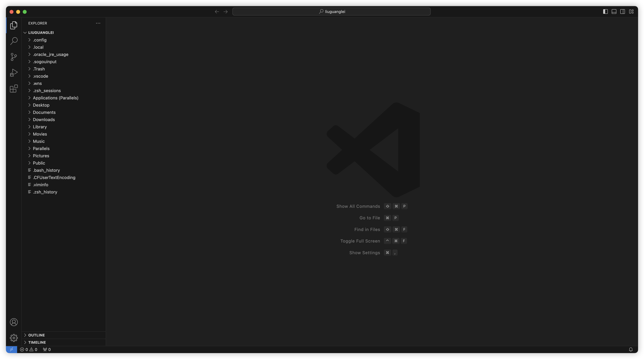Screen dimensions: 644x359
Task: Toggle the secondary side bar visibility
Action: pos(622,12)
